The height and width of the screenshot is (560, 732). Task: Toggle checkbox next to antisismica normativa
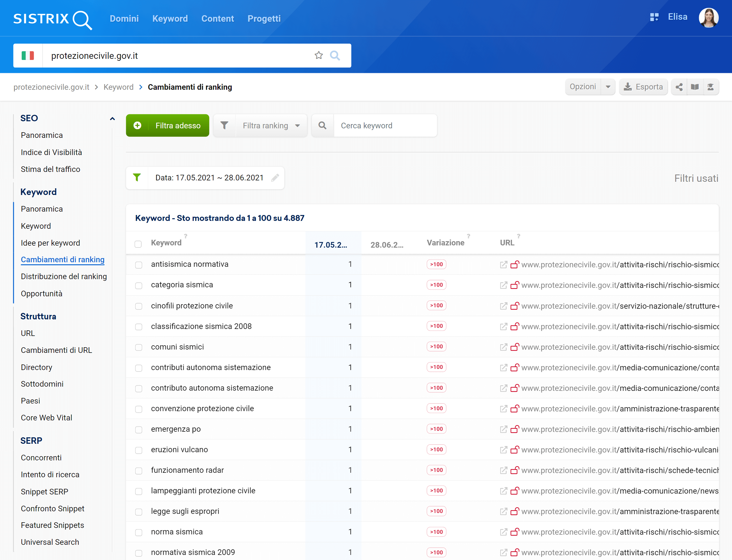tap(139, 265)
